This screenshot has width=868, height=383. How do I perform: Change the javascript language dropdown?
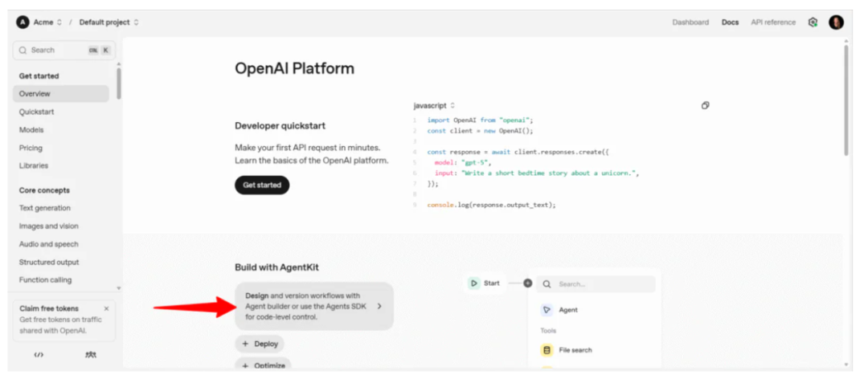click(x=434, y=105)
